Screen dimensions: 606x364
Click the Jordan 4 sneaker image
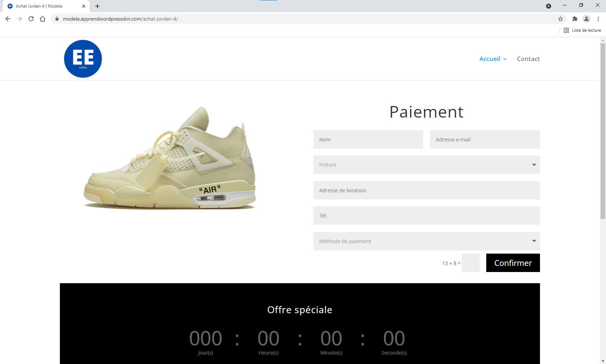point(170,158)
